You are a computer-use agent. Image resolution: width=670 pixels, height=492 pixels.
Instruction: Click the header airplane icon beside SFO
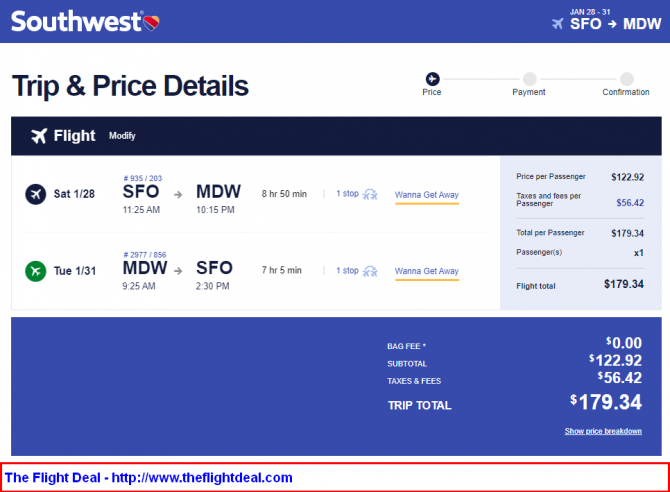click(558, 24)
